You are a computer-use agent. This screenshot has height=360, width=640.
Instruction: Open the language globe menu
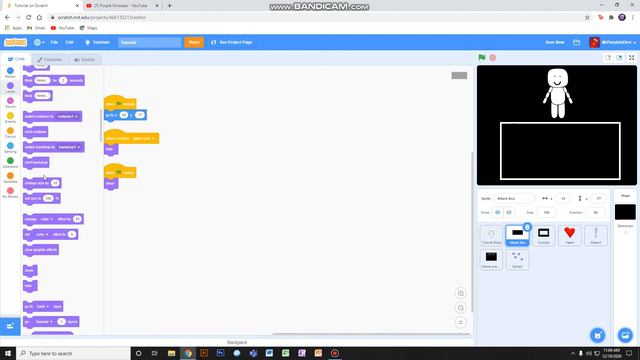pyautogui.click(x=39, y=42)
